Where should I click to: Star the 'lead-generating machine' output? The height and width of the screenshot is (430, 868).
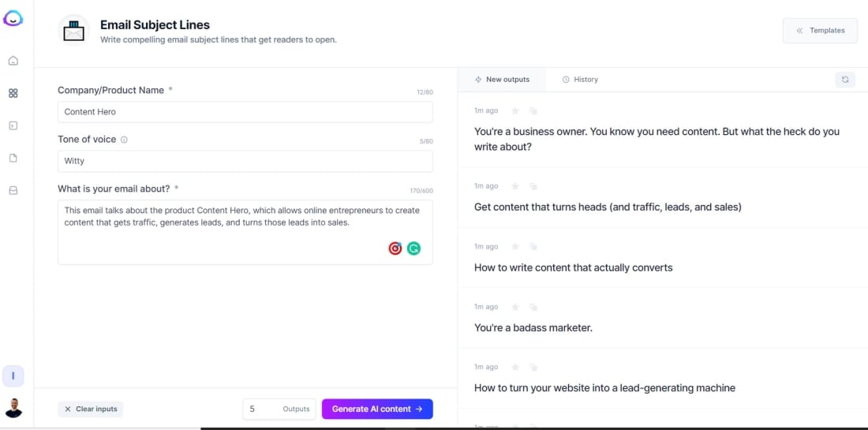click(x=515, y=367)
